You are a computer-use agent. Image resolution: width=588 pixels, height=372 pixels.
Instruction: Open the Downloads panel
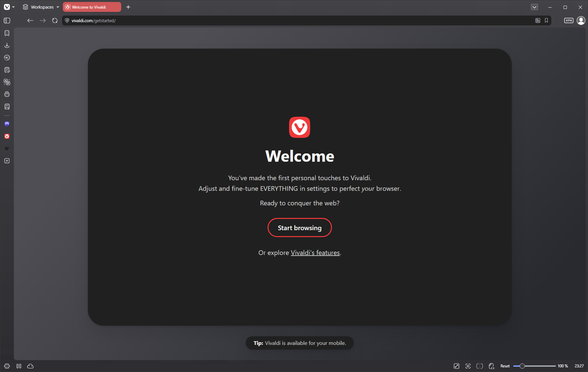pyautogui.click(x=7, y=45)
